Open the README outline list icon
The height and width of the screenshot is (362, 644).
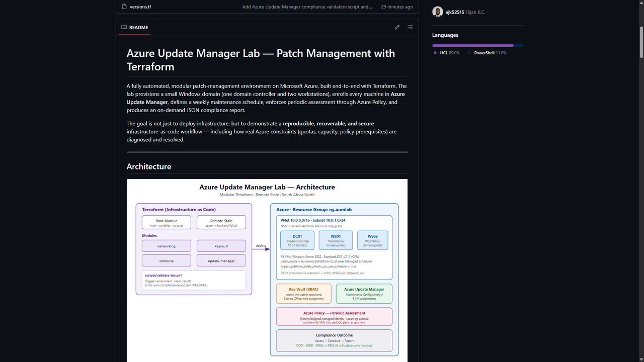point(410,27)
